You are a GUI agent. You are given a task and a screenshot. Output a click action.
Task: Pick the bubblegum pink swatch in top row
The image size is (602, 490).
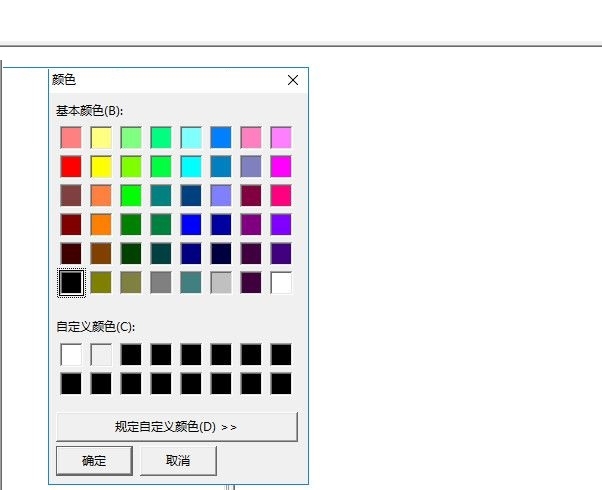(x=251, y=137)
